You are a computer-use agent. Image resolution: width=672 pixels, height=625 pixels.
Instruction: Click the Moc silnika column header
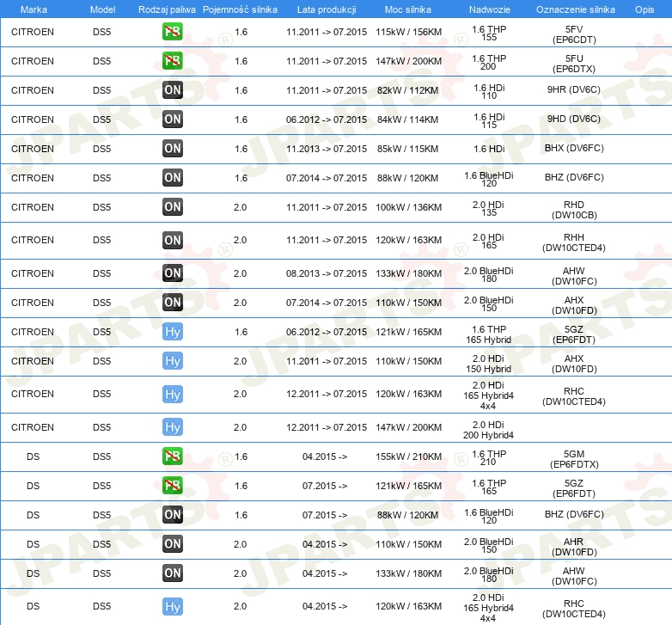408,9
